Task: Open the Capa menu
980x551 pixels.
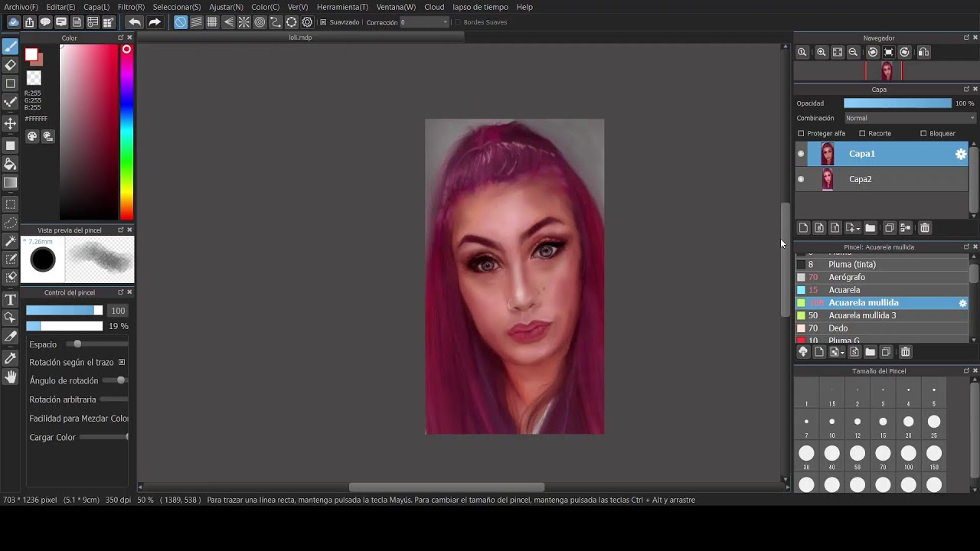Action: (x=96, y=7)
